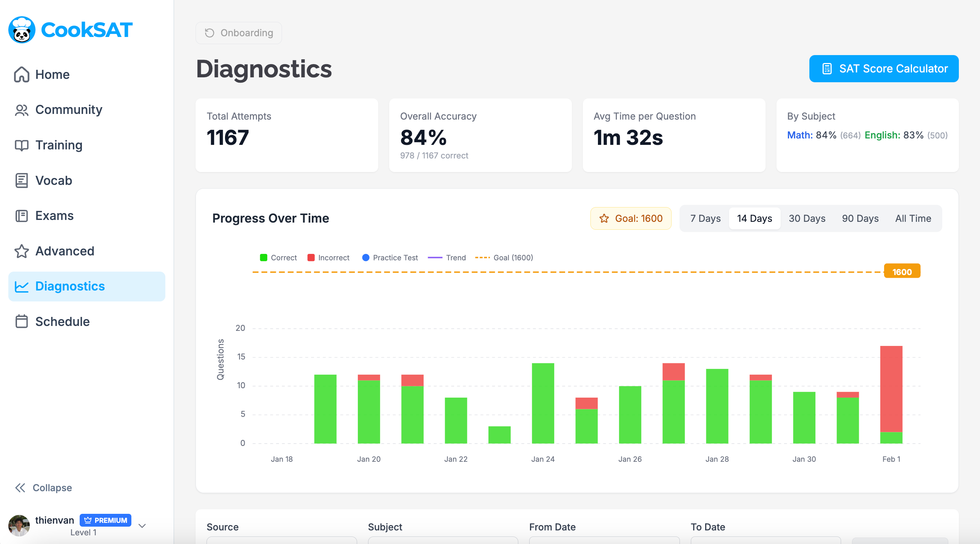Screen dimensions: 980x544
Task: Click the Goal: 1600 badge
Action: point(631,218)
